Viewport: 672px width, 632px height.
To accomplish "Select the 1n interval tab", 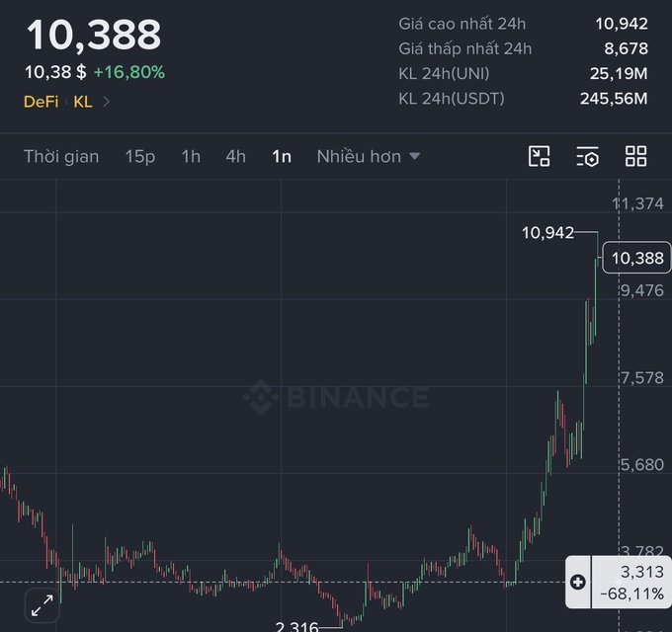I will 282,157.
